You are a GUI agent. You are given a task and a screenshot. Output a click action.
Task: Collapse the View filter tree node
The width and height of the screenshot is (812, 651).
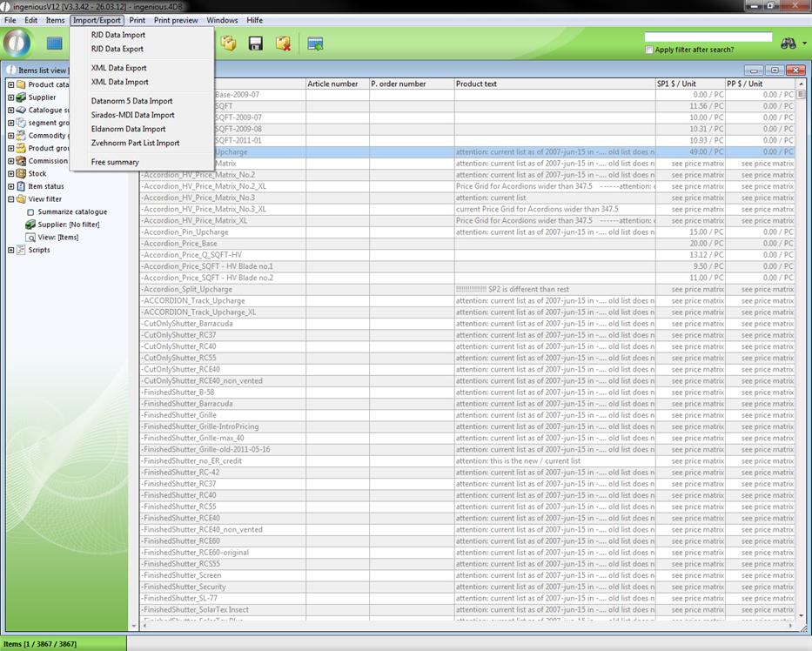[x=11, y=199]
